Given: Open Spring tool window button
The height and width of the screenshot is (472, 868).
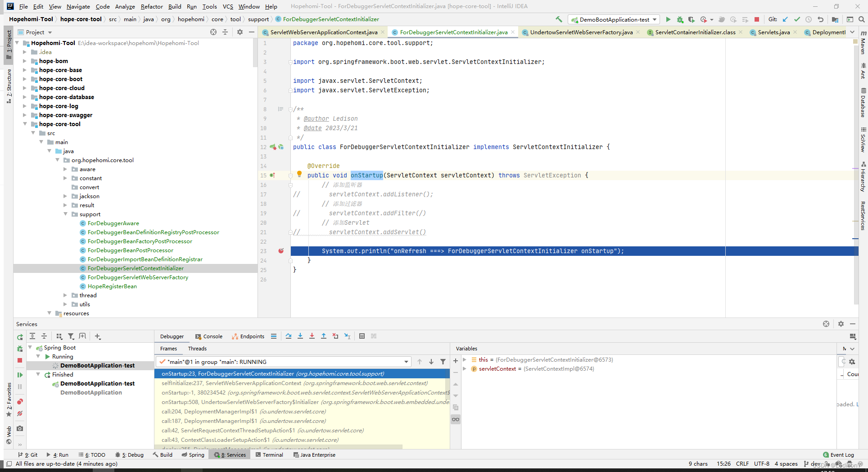Looking at the screenshot, I should pyautogui.click(x=193, y=455).
